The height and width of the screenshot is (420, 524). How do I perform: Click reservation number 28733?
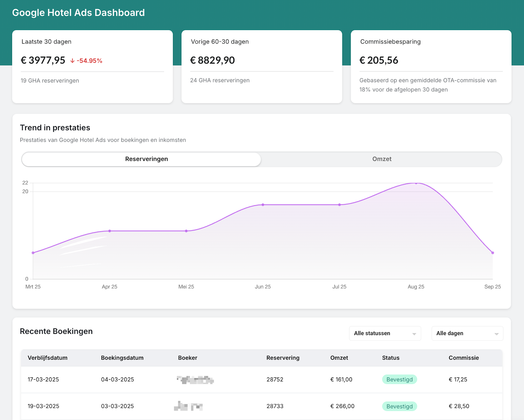click(x=275, y=406)
